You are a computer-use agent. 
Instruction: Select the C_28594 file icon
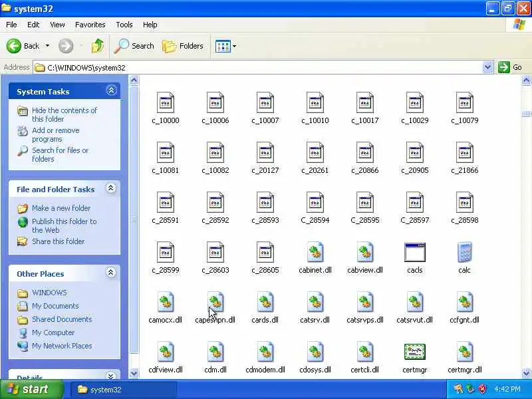[315, 203]
